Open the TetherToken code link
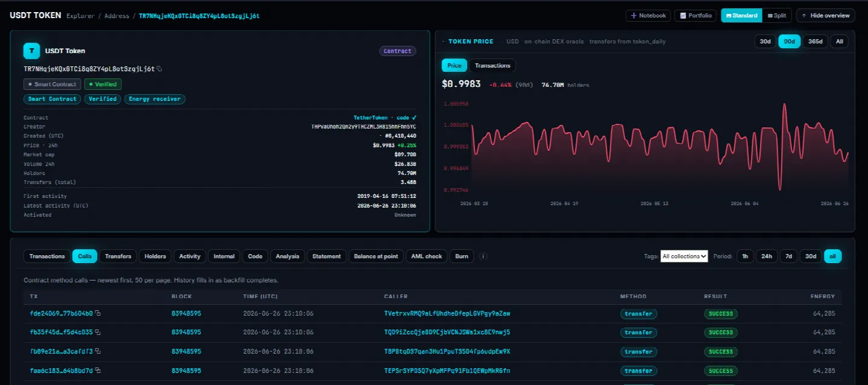 pos(385,118)
